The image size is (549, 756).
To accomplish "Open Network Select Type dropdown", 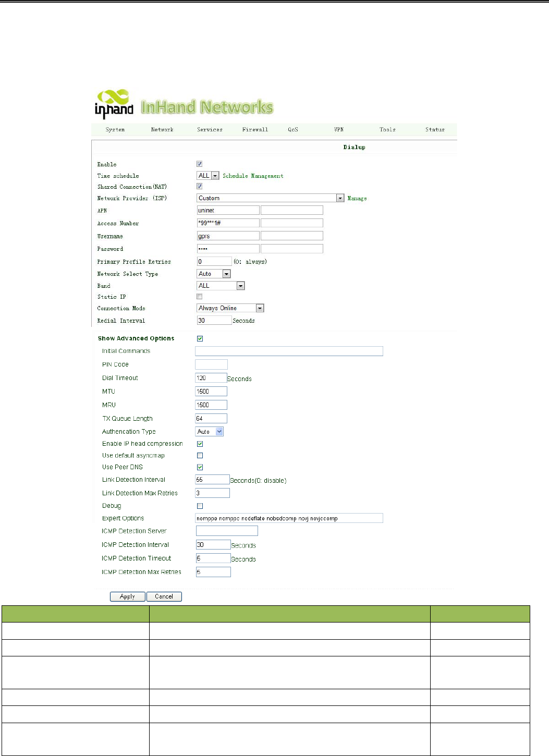I will click(x=214, y=274).
